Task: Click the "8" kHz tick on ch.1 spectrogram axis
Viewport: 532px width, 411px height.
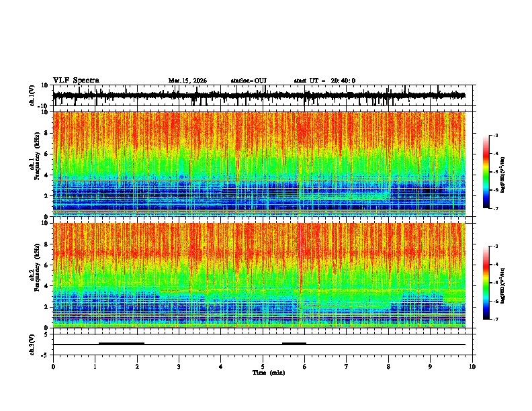Action: coord(47,133)
